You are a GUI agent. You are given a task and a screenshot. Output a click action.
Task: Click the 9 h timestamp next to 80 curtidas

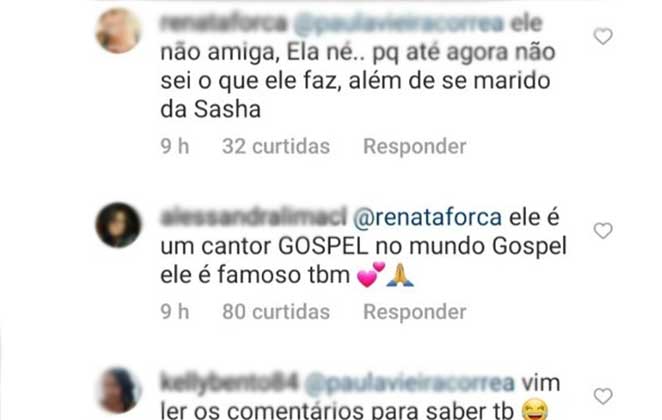point(175,312)
